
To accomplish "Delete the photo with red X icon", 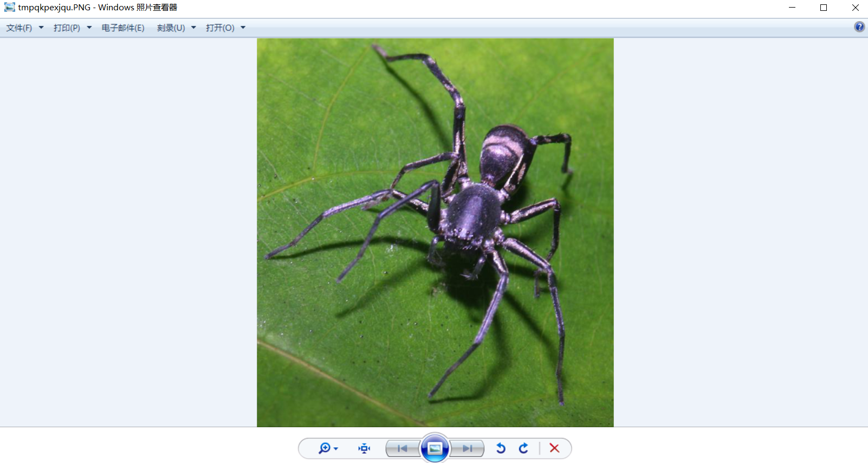I will 554,448.
